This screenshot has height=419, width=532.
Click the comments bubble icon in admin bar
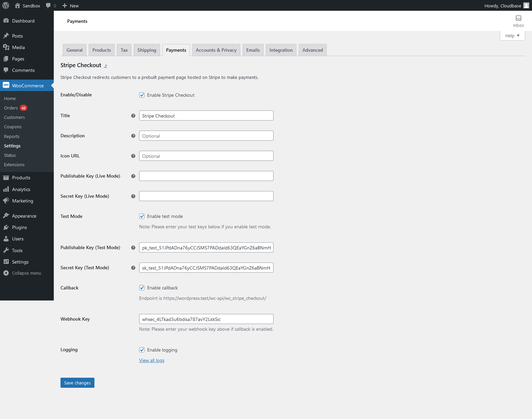click(x=48, y=6)
